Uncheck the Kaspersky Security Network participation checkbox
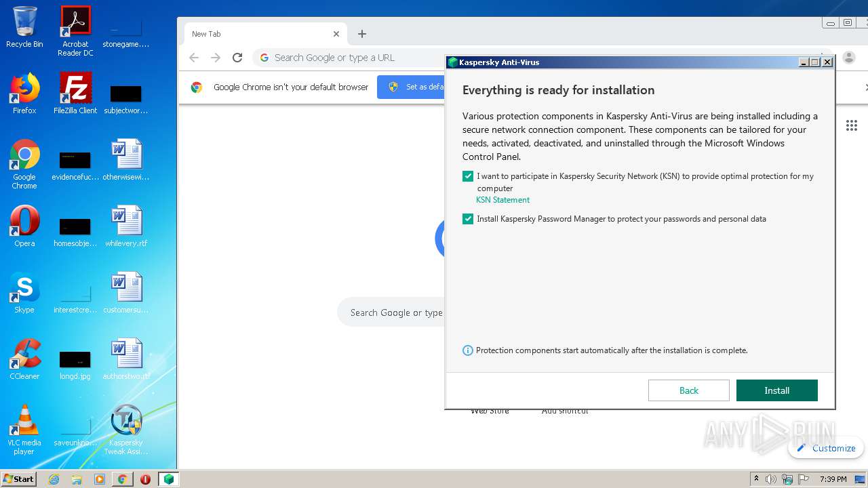The image size is (868, 488). point(468,176)
